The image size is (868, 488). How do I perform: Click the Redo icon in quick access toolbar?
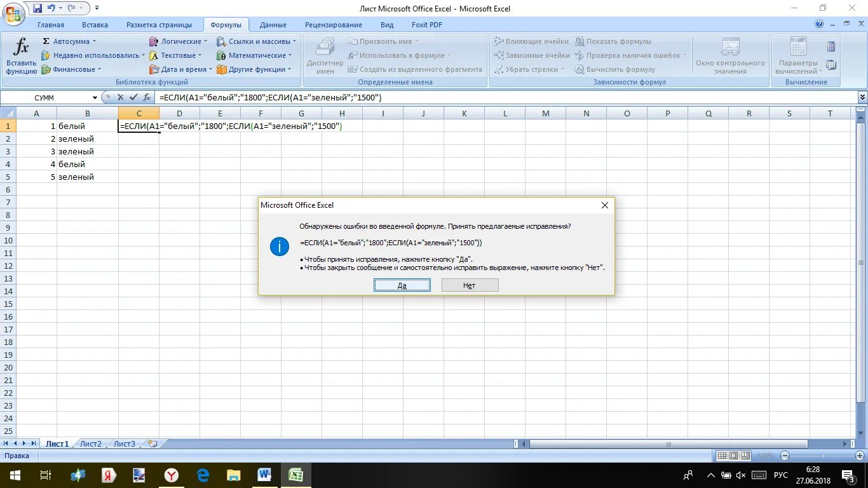point(72,8)
